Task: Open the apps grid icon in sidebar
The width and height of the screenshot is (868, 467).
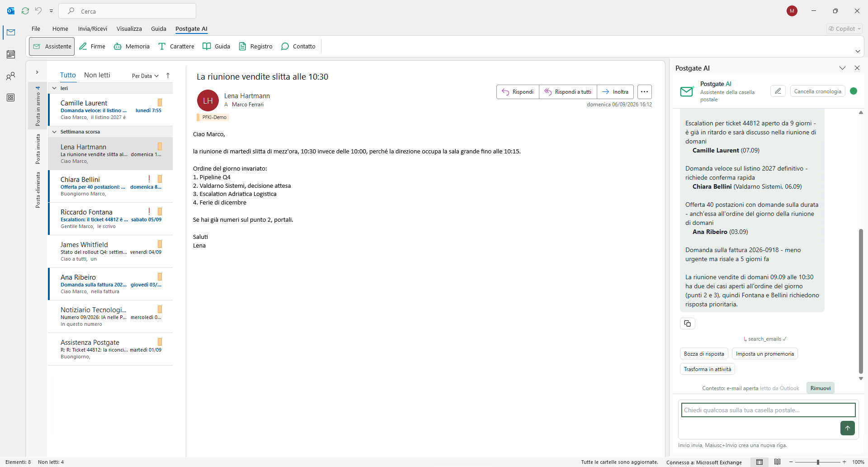Action: pyautogui.click(x=11, y=98)
